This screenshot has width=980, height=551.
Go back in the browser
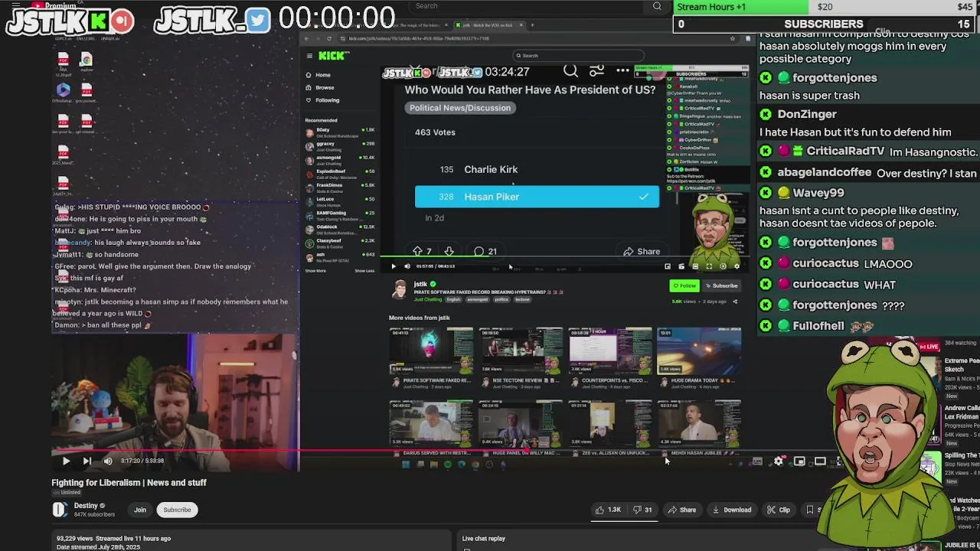pyautogui.click(x=307, y=38)
